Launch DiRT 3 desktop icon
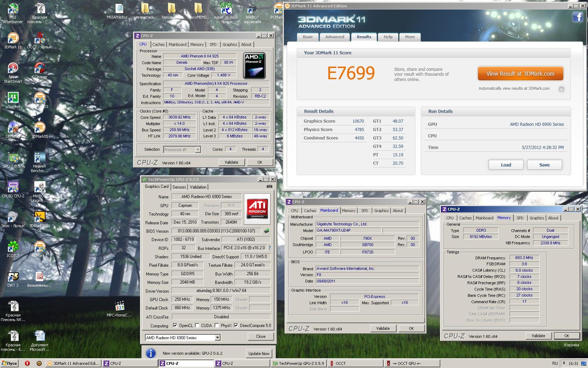The width and height of the screenshot is (588, 368). (13, 279)
